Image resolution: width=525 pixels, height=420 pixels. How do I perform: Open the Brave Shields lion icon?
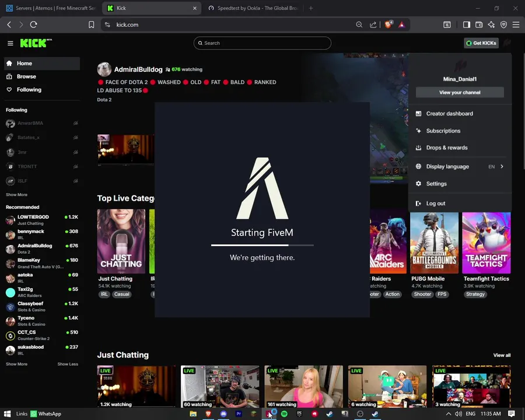(388, 24)
